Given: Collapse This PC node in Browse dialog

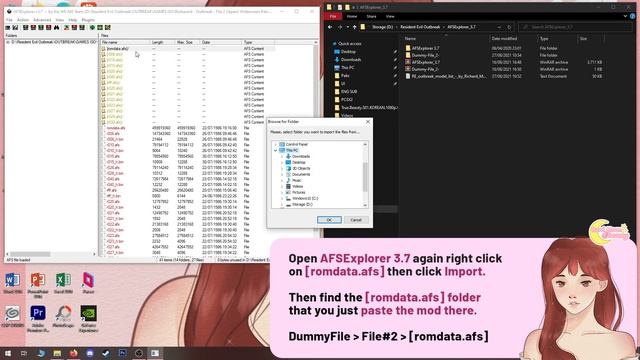Looking at the screenshot, I should pyautogui.click(x=276, y=151).
